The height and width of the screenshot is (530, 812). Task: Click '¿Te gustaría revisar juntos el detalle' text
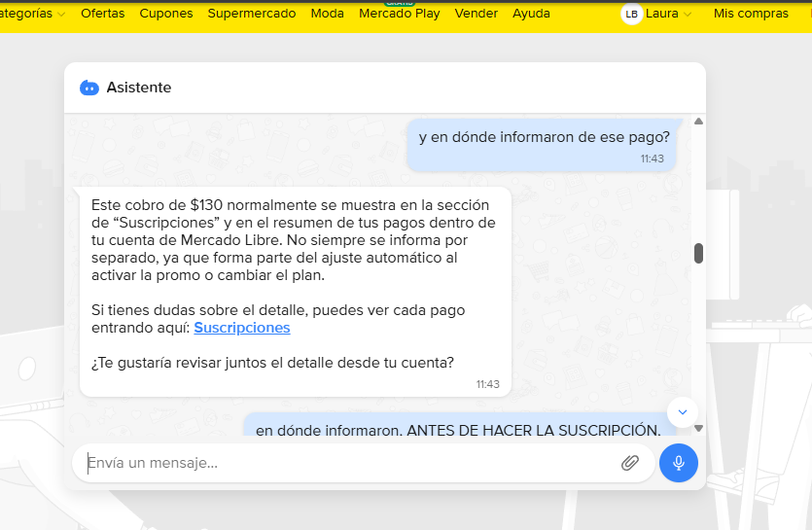click(x=213, y=363)
